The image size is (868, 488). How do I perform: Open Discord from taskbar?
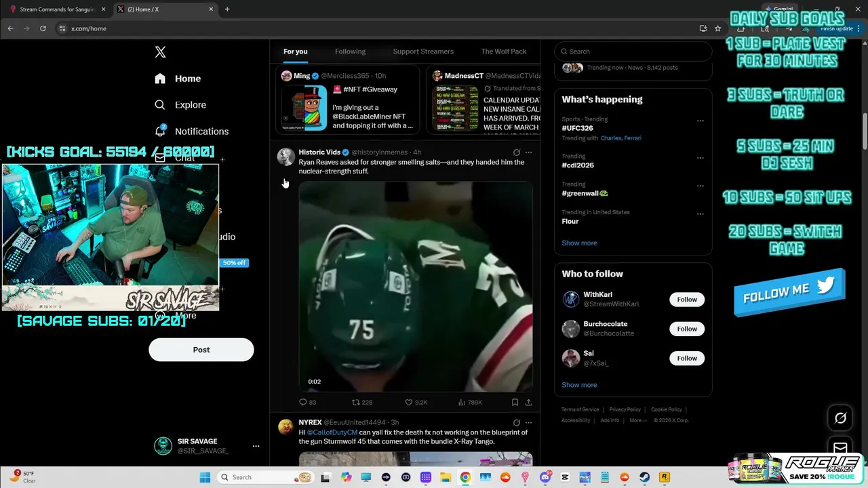pyautogui.click(x=545, y=477)
